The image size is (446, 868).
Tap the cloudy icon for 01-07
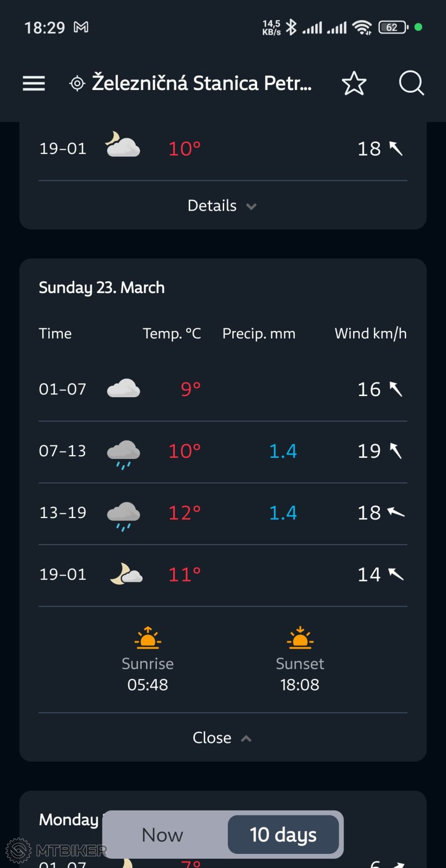[123, 389]
